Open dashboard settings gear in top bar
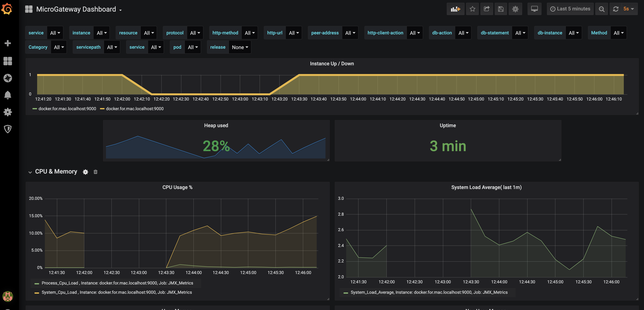 [515, 9]
